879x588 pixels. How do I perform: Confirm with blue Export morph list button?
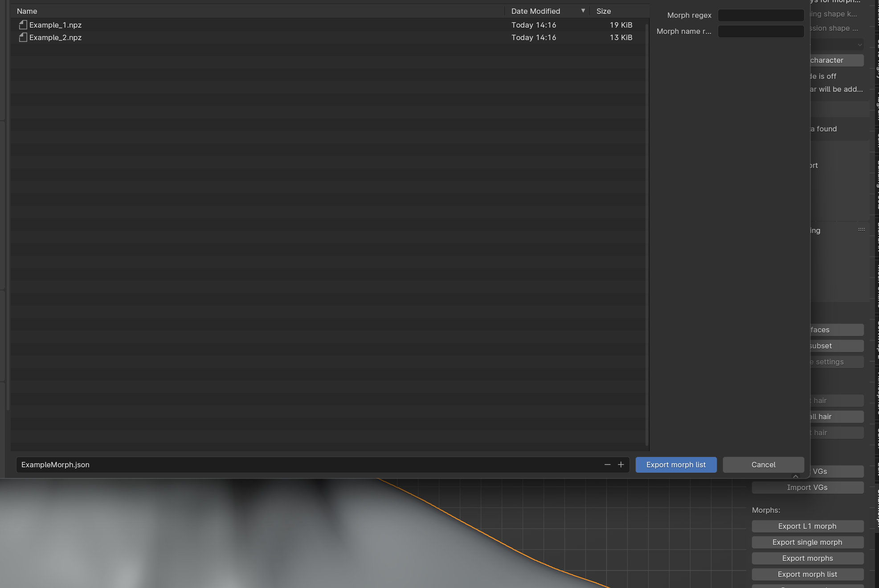[676, 465]
